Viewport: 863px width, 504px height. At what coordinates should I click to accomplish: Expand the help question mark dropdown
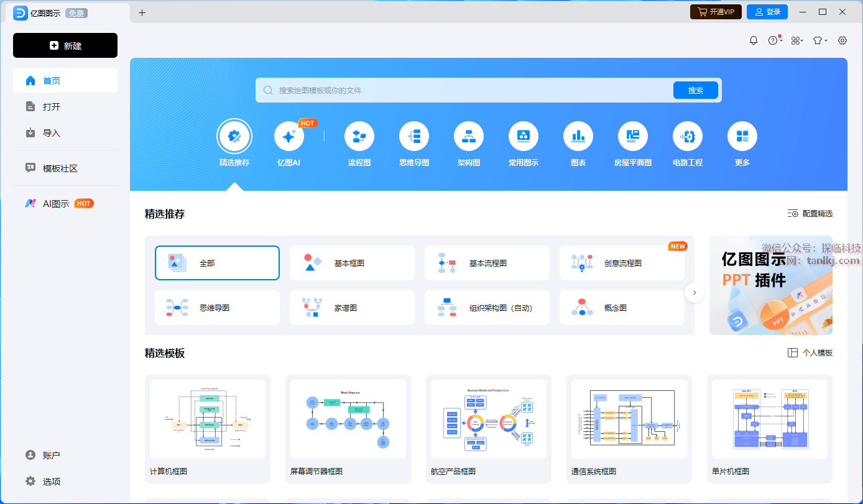click(774, 40)
